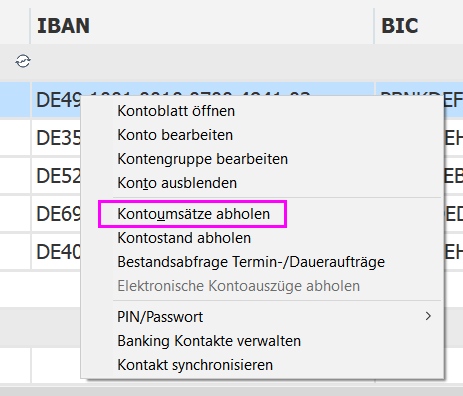The image size is (463, 396).
Task: Choose Kontostand abholen
Action: tap(184, 238)
